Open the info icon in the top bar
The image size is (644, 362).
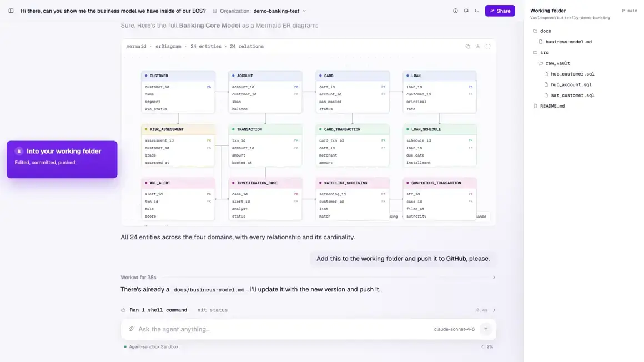pyautogui.click(x=455, y=11)
